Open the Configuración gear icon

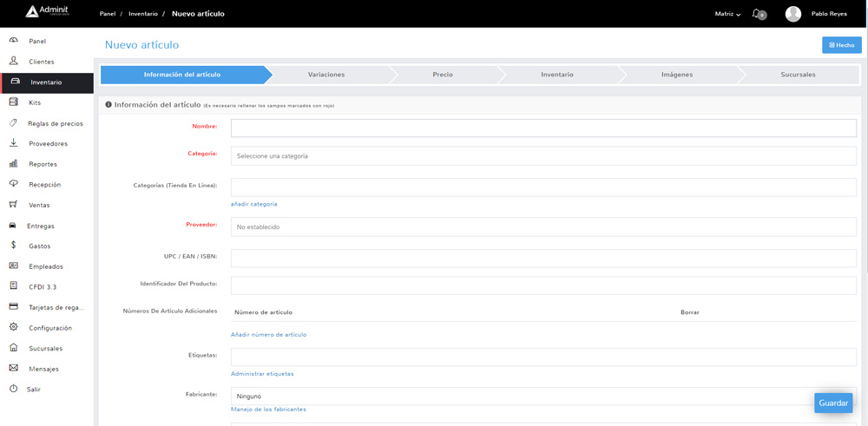pyautogui.click(x=14, y=327)
